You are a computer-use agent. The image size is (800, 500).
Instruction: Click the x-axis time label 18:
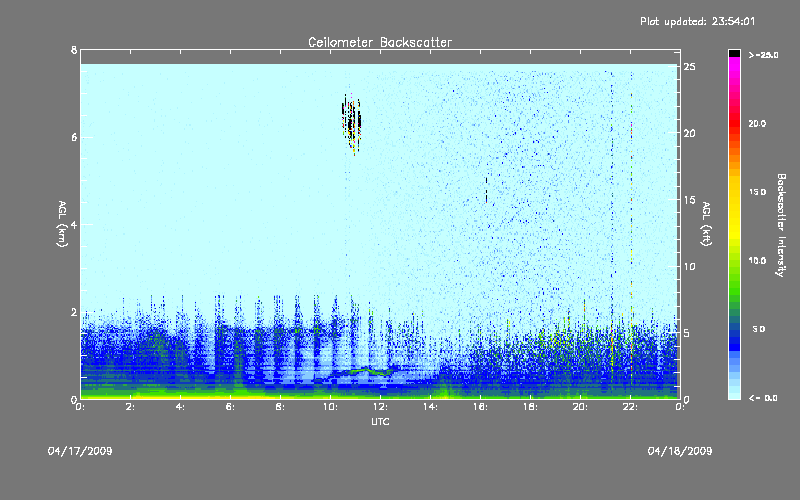531,407
